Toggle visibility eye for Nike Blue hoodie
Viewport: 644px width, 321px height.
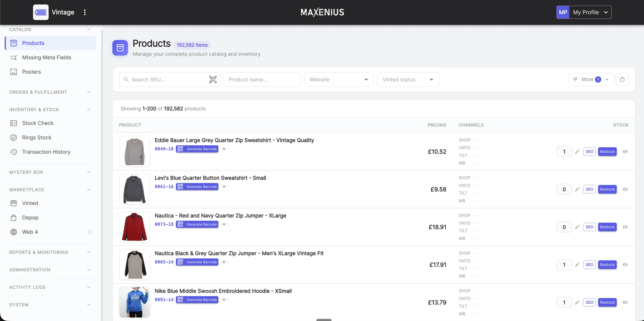coord(625,303)
